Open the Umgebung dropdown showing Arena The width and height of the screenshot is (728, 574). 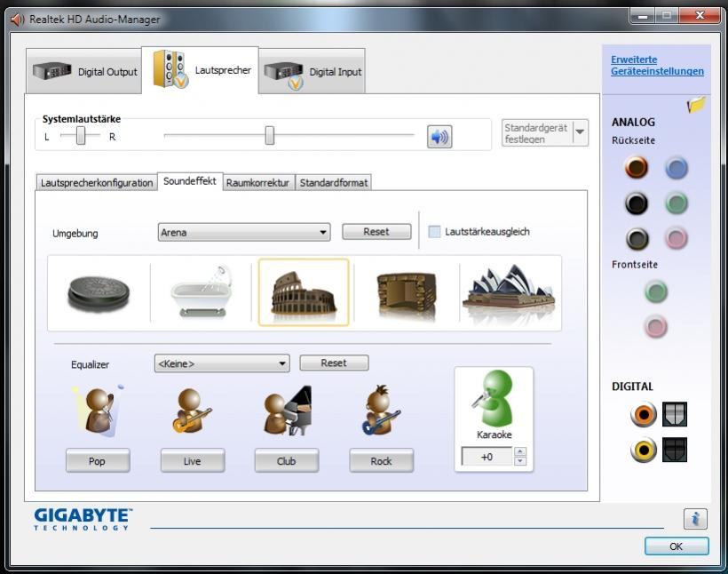tap(244, 232)
